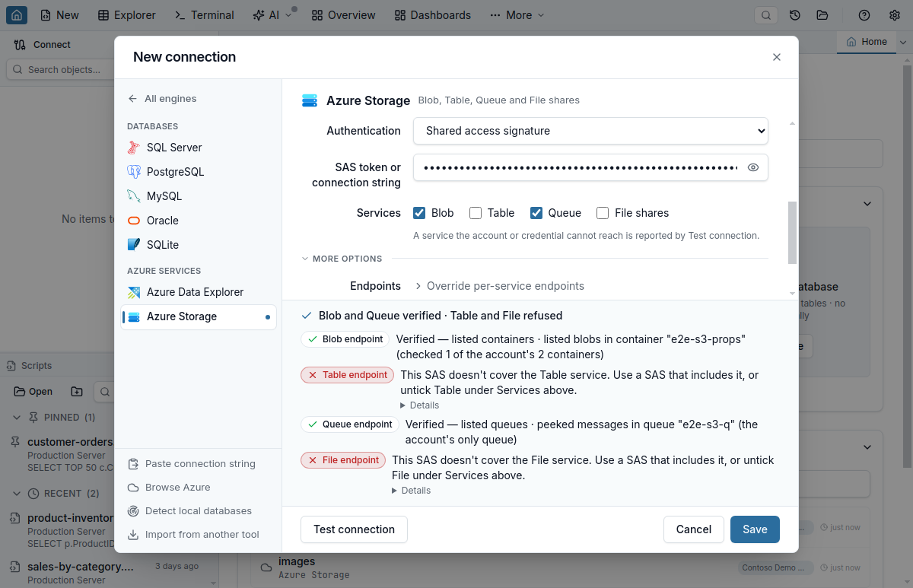Check the File shares checkbox
913x588 pixels.
point(603,213)
